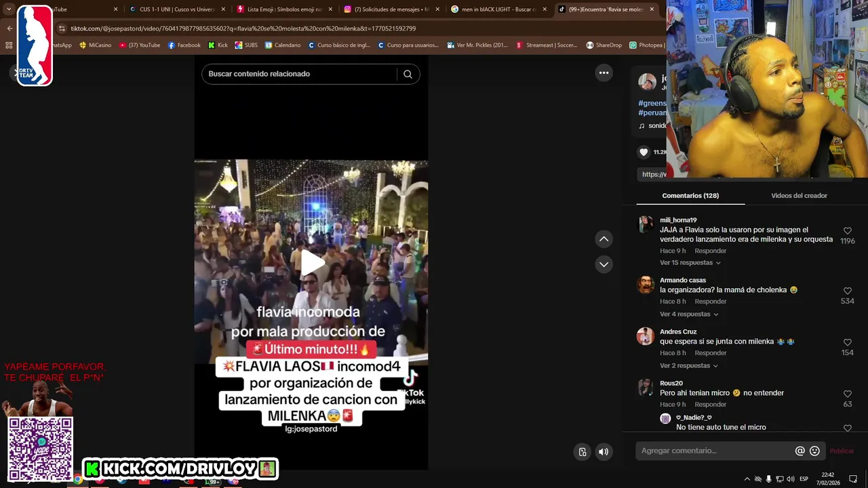Image resolution: width=868 pixels, height=488 pixels.
Task: Click the browser address bar URL
Action: pos(243,28)
